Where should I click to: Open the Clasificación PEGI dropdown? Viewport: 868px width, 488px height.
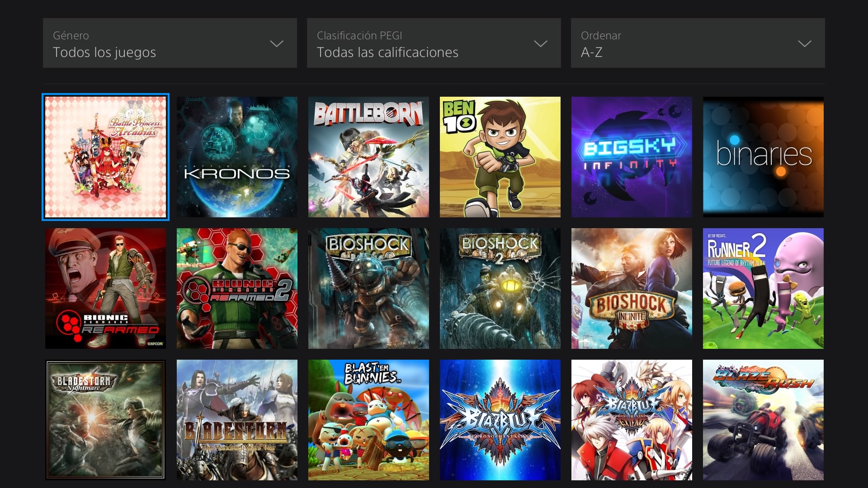434,43
